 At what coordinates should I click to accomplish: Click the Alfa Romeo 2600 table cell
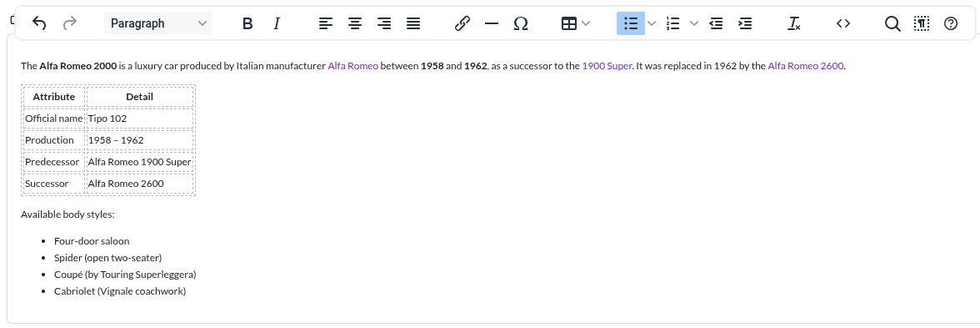pos(139,184)
